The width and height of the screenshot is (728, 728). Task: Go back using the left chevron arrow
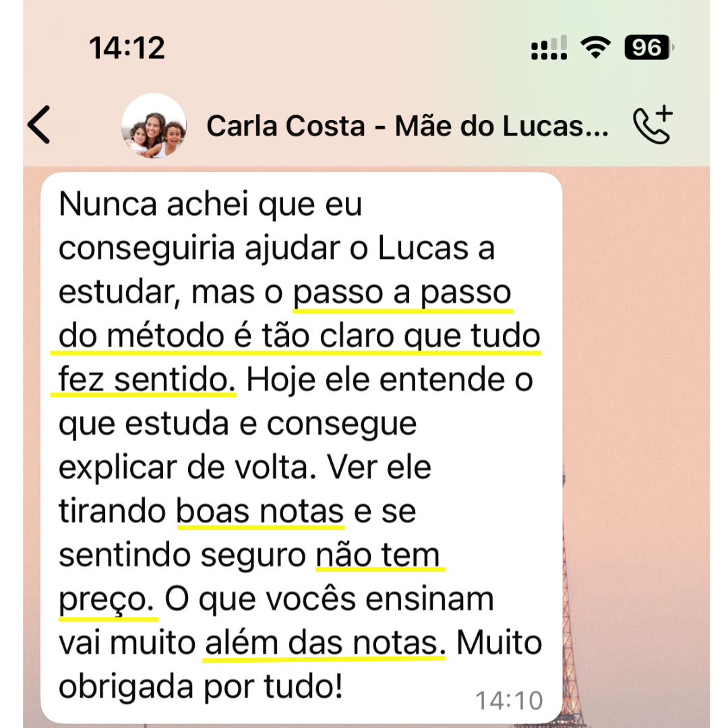pos(38,125)
